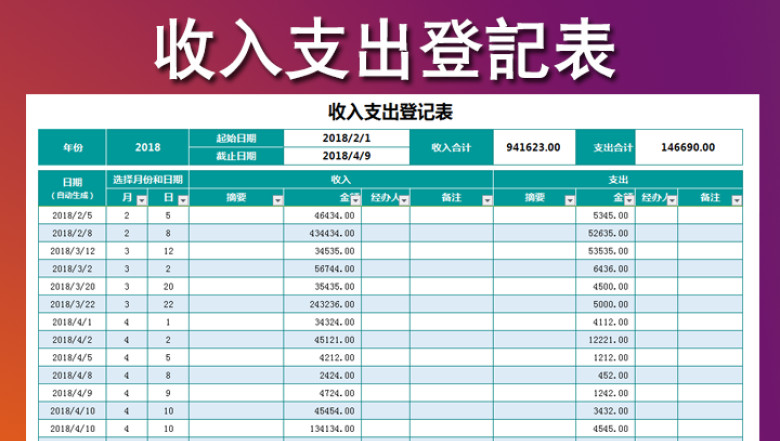
Task: Select expense amount 5345.00
Action: pos(605,215)
